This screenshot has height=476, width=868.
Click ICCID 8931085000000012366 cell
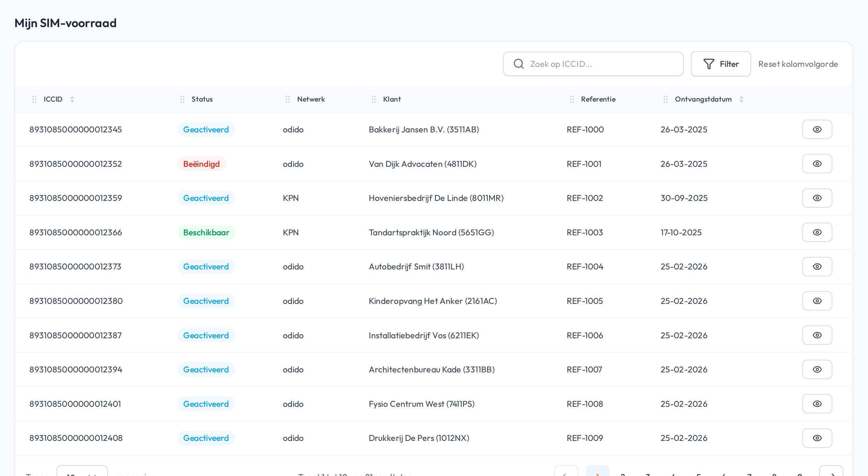coord(76,232)
